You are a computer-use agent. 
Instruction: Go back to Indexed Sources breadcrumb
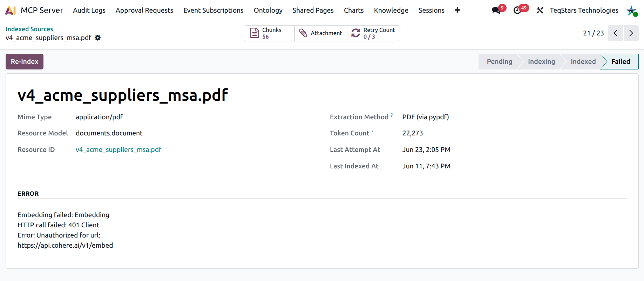tap(29, 29)
